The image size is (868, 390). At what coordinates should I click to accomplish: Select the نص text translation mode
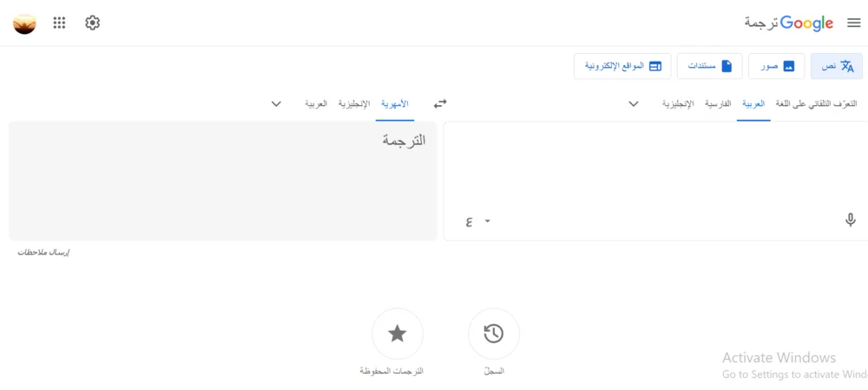(x=837, y=66)
